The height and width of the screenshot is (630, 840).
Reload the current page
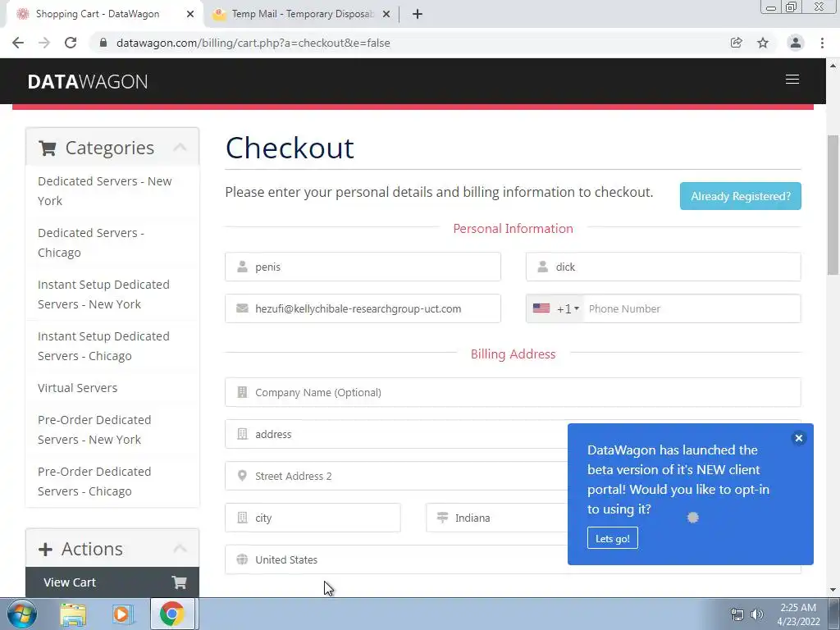pos(71,43)
